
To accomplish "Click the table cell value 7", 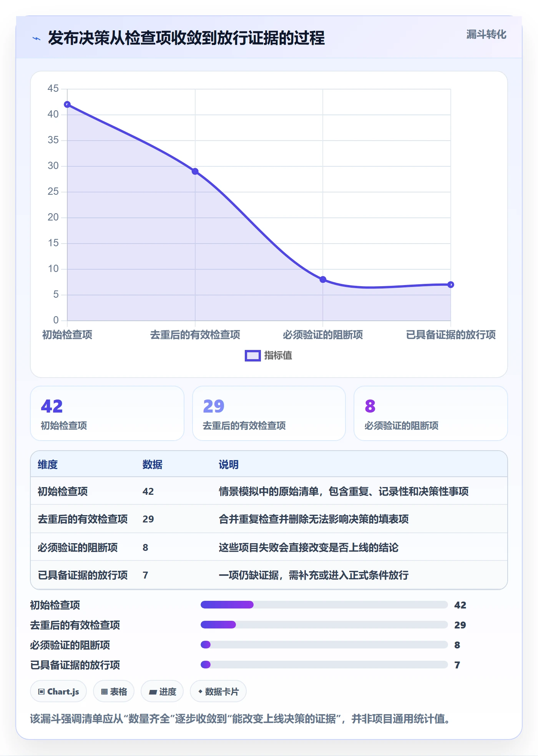I will [x=145, y=575].
